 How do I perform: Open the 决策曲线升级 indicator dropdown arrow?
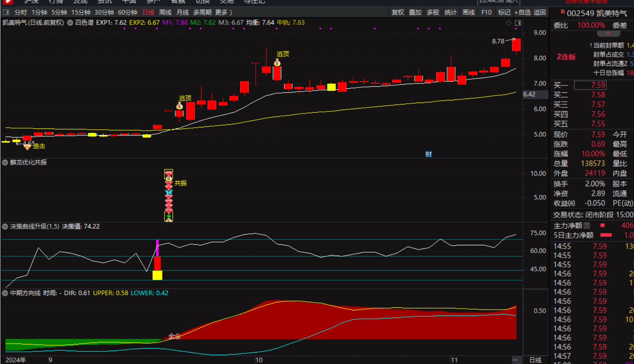coord(5,227)
